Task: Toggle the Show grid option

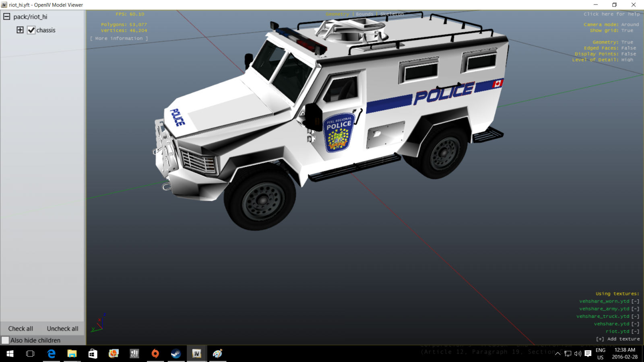Action: pyautogui.click(x=627, y=31)
